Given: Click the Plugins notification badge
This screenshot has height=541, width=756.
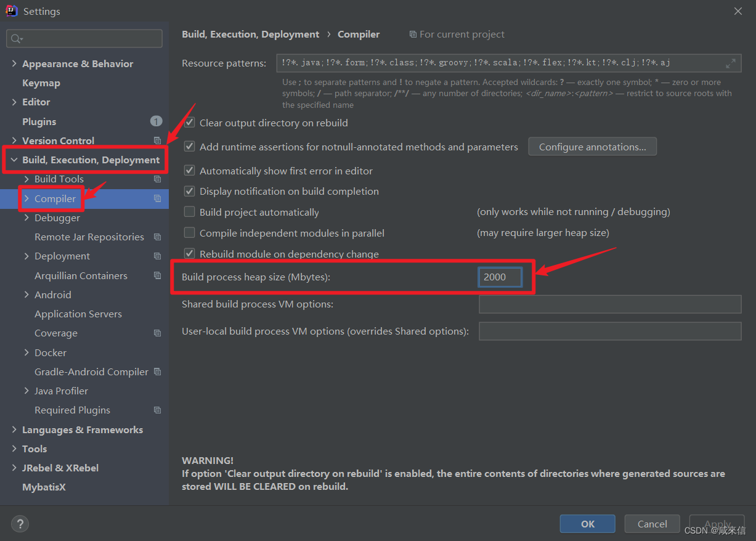Looking at the screenshot, I should 155,121.
